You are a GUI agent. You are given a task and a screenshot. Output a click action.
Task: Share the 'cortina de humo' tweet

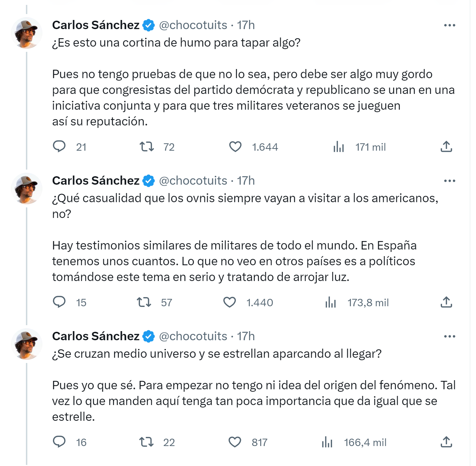pos(446,146)
